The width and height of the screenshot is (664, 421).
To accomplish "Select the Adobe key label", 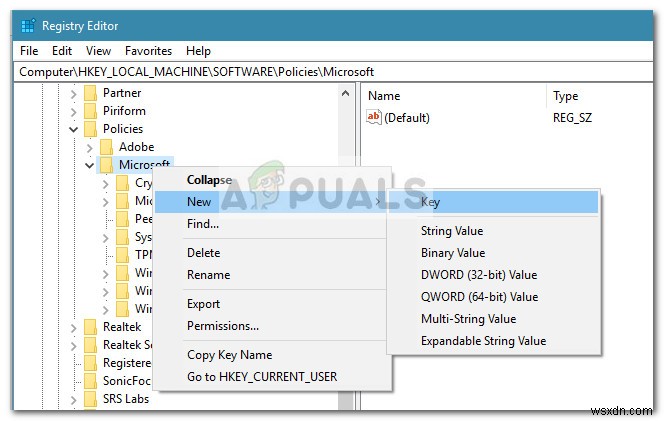I will point(136,147).
